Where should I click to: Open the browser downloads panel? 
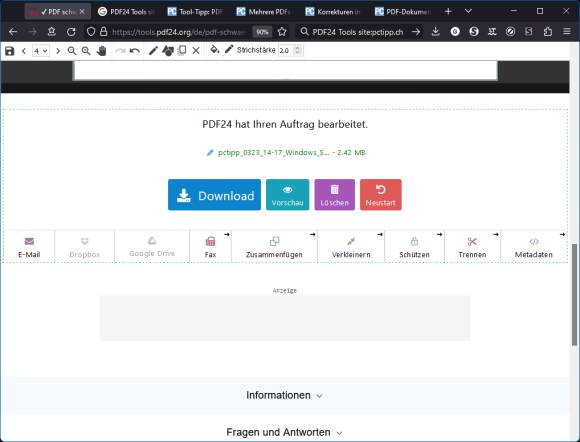point(436,32)
